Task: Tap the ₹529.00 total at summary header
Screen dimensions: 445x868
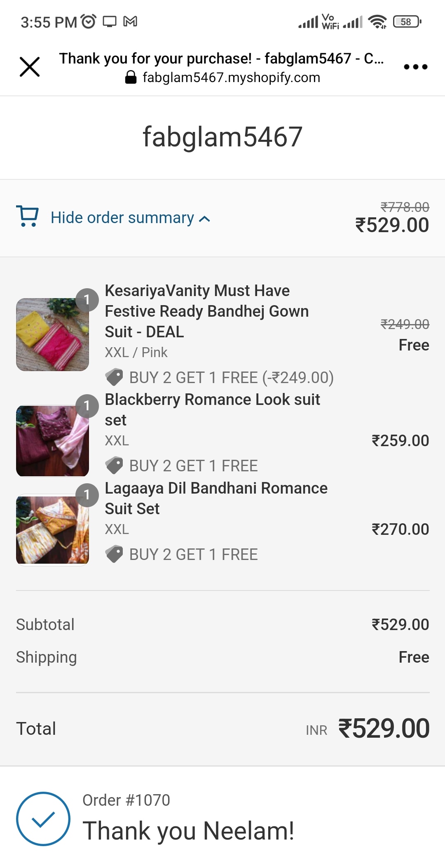Action: pos(392,225)
